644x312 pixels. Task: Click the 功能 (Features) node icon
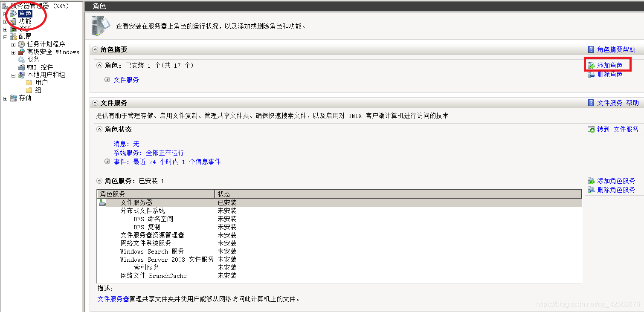[13, 21]
